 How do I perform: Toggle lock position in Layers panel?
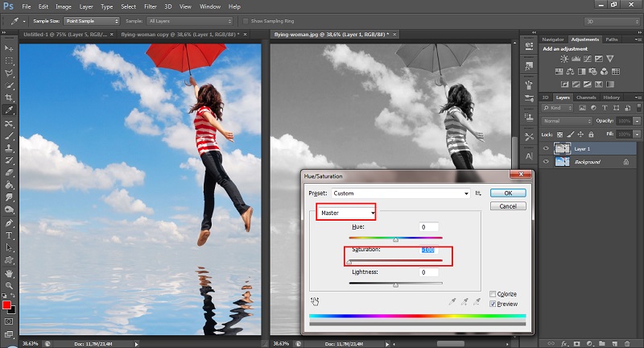pos(580,134)
